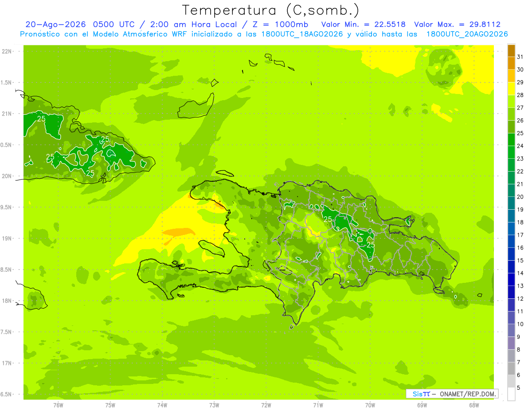The height and width of the screenshot is (411, 532).
Task: Click the colorbar label "22"
Action: 520,171
